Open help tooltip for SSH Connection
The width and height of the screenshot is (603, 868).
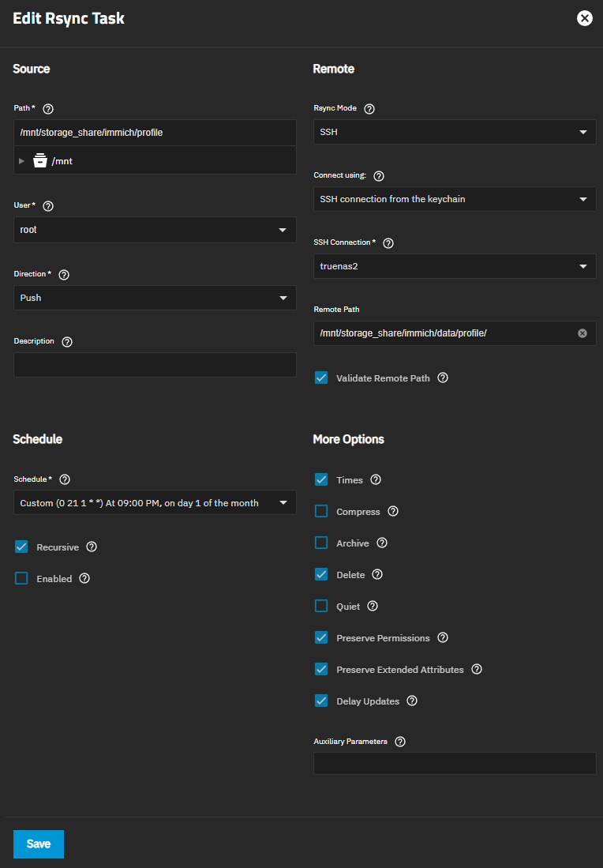tap(388, 242)
